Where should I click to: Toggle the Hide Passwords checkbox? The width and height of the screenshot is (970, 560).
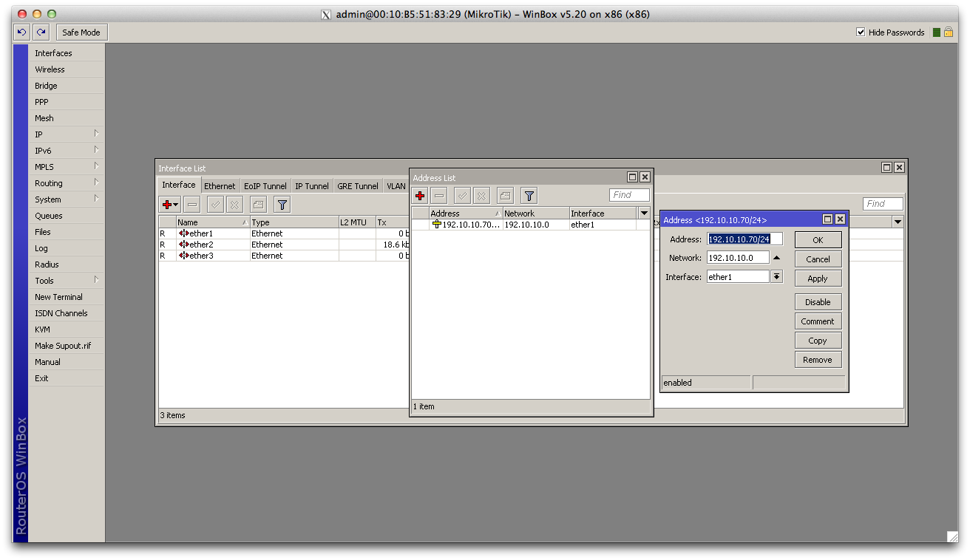tap(861, 33)
